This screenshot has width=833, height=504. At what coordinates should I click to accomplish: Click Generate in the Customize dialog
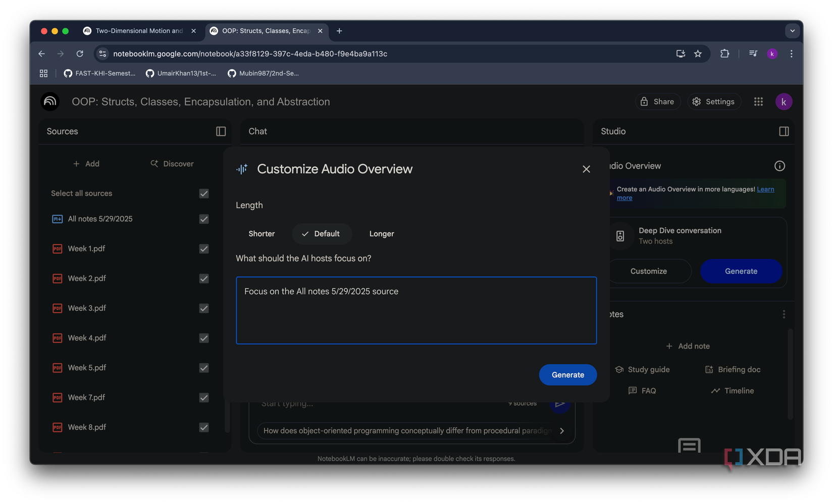pos(567,375)
